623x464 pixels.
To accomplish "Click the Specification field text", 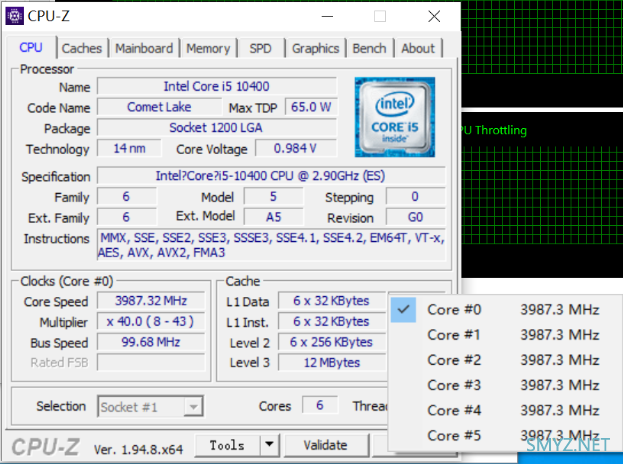I will point(271,176).
